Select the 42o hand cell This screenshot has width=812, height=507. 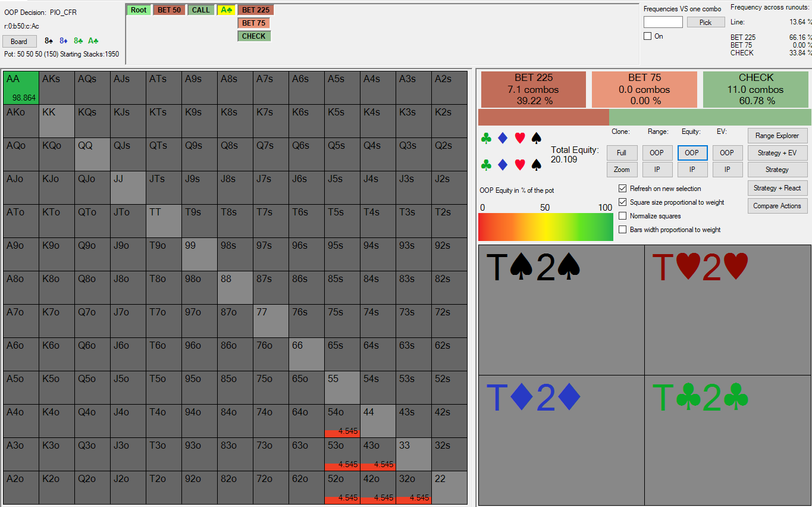[x=378, y=487]
